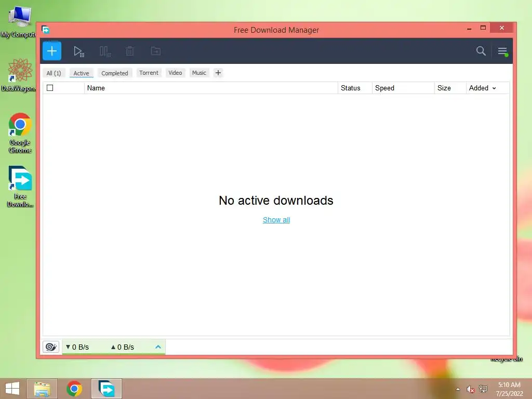Open the Windows Start button
532x399 pixels.
point(12,389)
